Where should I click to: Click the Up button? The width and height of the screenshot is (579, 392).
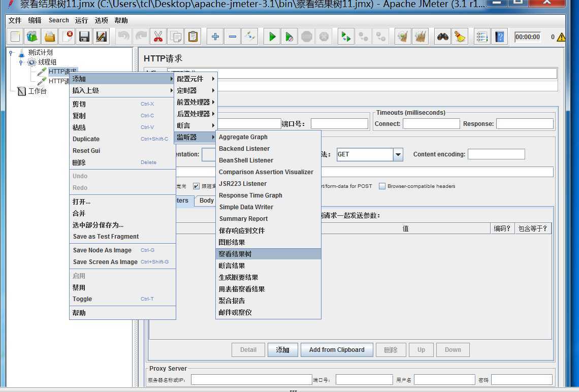tap(422, 350)
